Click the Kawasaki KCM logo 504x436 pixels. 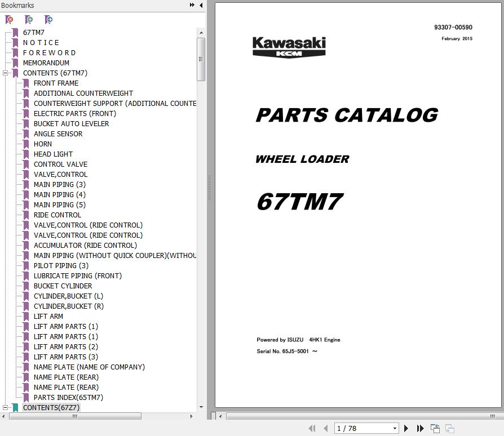click(289, 47)
